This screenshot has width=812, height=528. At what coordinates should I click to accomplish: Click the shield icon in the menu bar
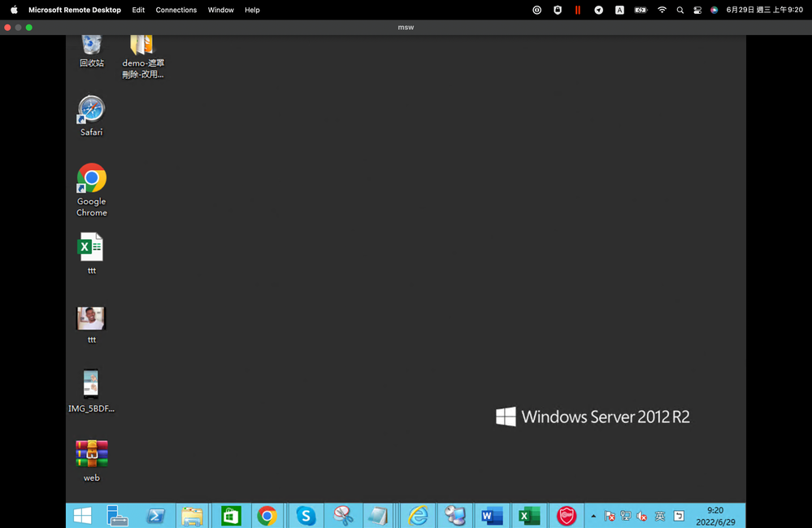coord(558,10)
